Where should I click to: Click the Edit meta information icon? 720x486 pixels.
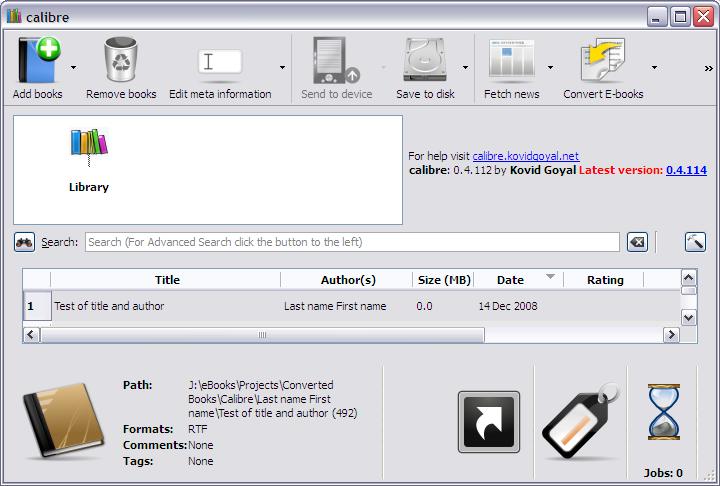220,62
